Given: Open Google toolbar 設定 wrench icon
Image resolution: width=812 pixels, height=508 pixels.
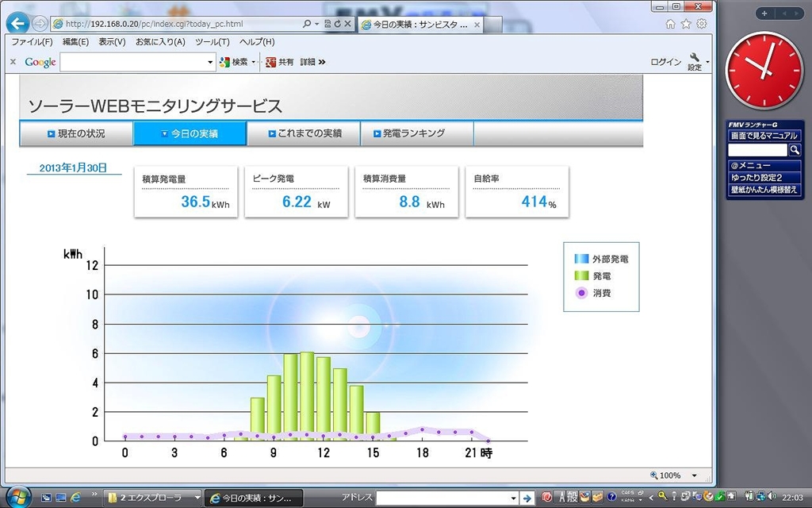Looking at the screenshot, I should click(695, 62).
